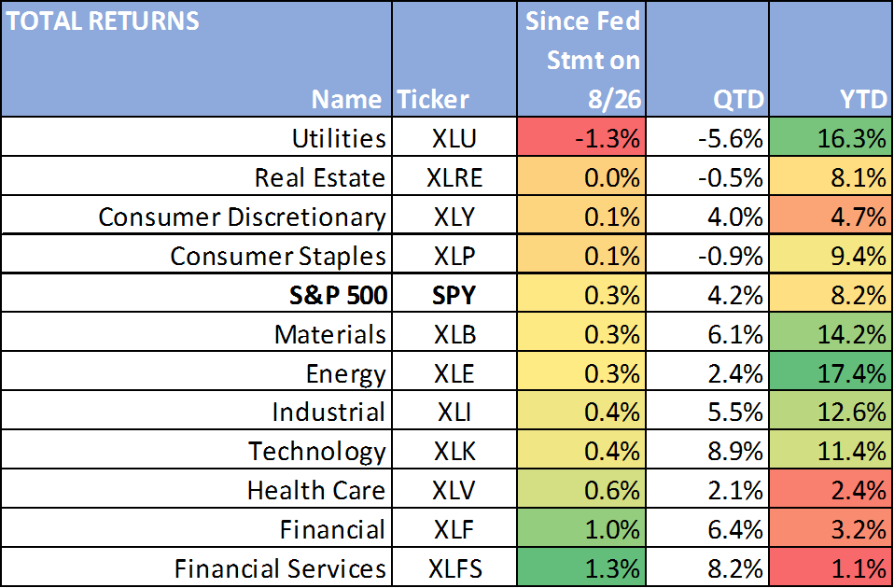Image resolution: width=894 pixels, height=588 pixels.
Task: Click the XLRE ticker cell
Action: [454, 176]
